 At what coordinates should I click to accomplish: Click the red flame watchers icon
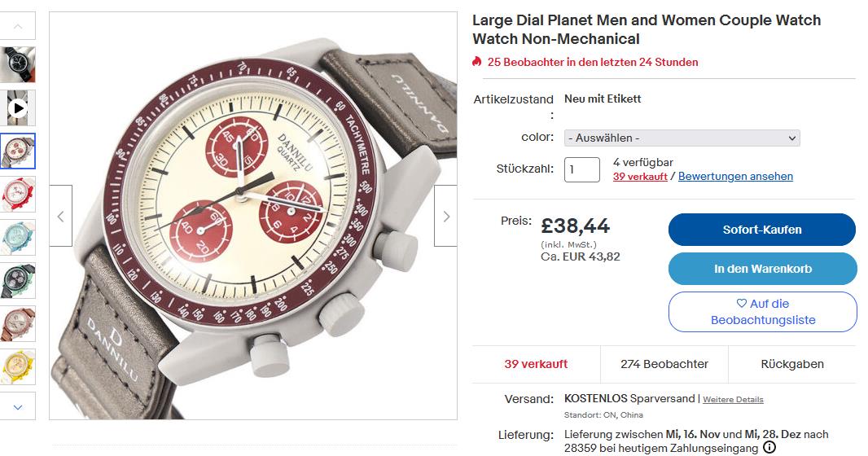(477, 62)
